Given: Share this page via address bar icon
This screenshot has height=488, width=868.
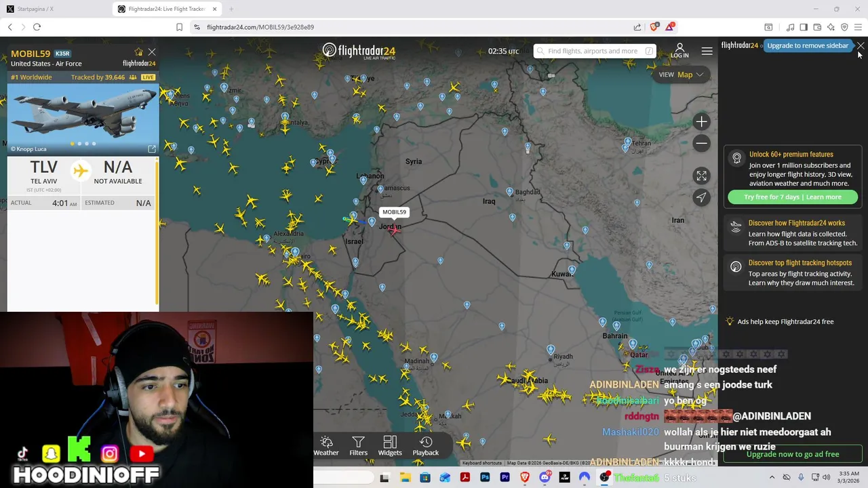Looking at the screenshot, I should (x=637, y=27).
